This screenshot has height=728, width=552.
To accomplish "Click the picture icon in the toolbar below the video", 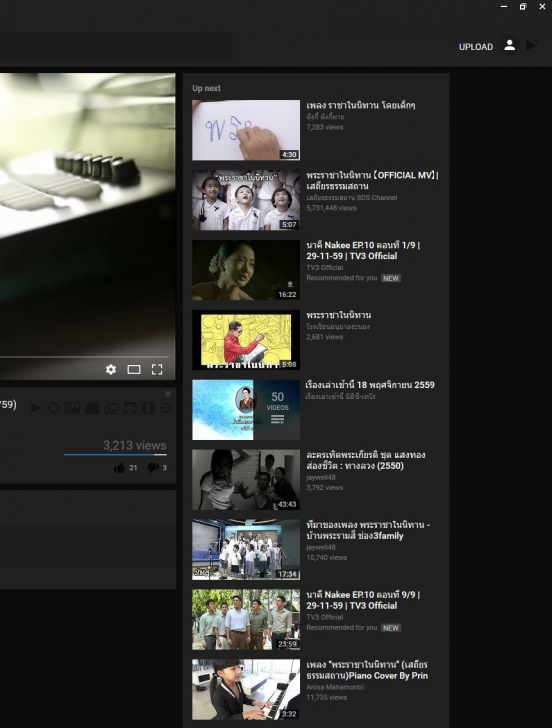I will [x=72, y=408].
